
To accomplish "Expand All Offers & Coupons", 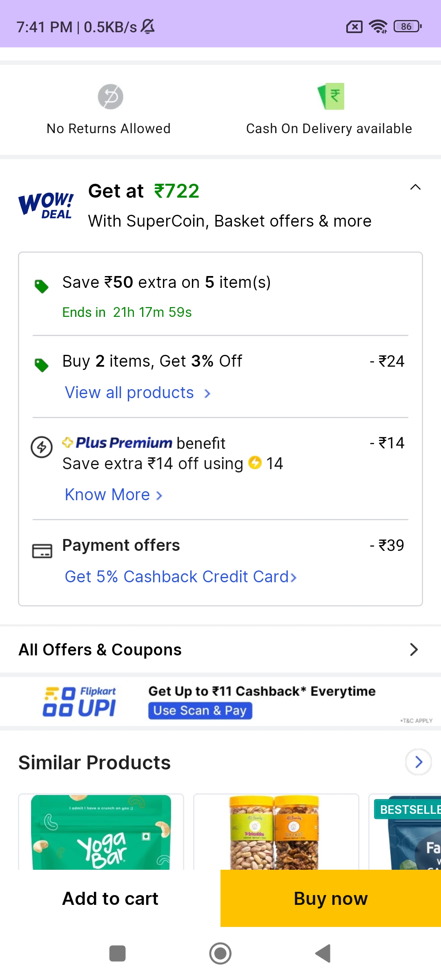I will click(414, 650).
